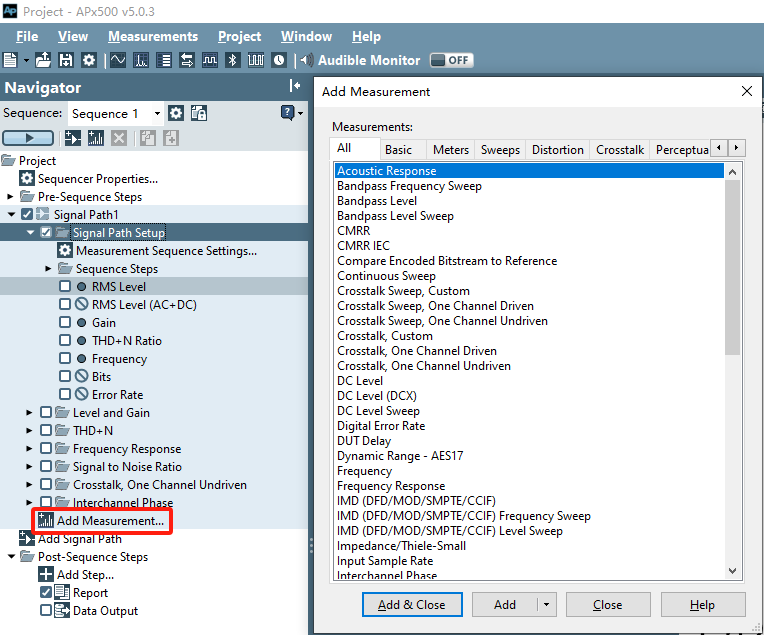The image size is (764, 635).
Task: Check the Error Rate checkbox
Action: tap(65, 394)
